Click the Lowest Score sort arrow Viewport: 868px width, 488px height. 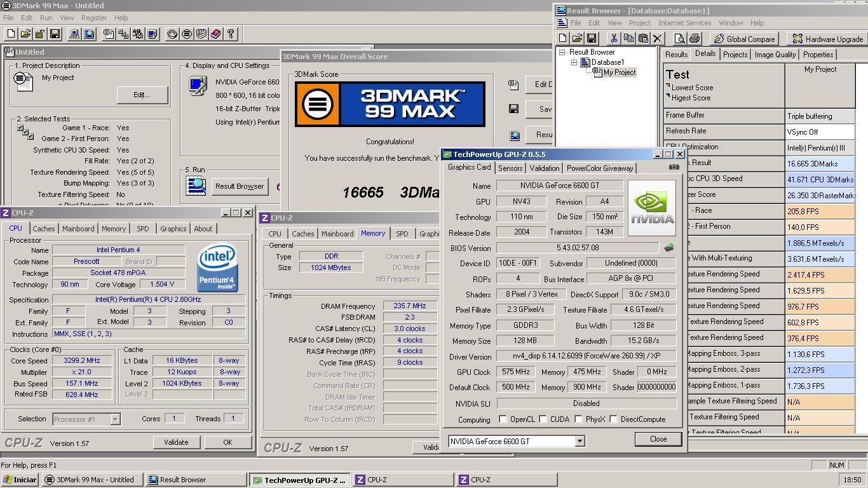(668, 86)
